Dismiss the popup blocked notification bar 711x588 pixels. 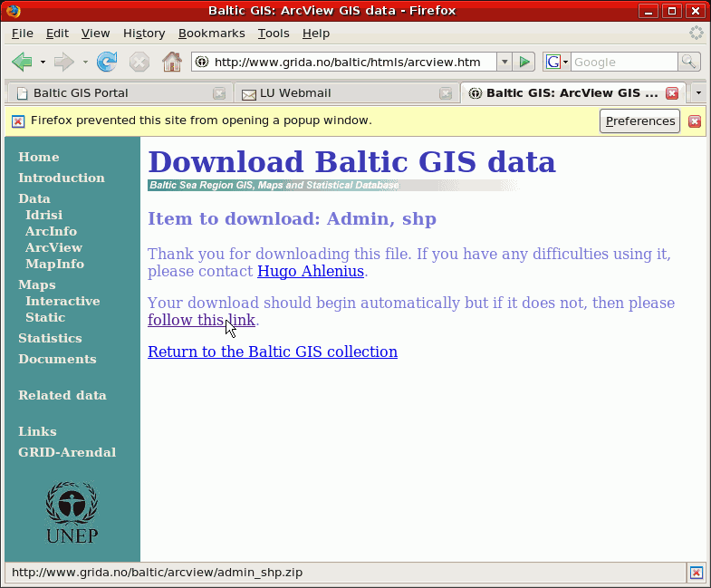(695, 121)
